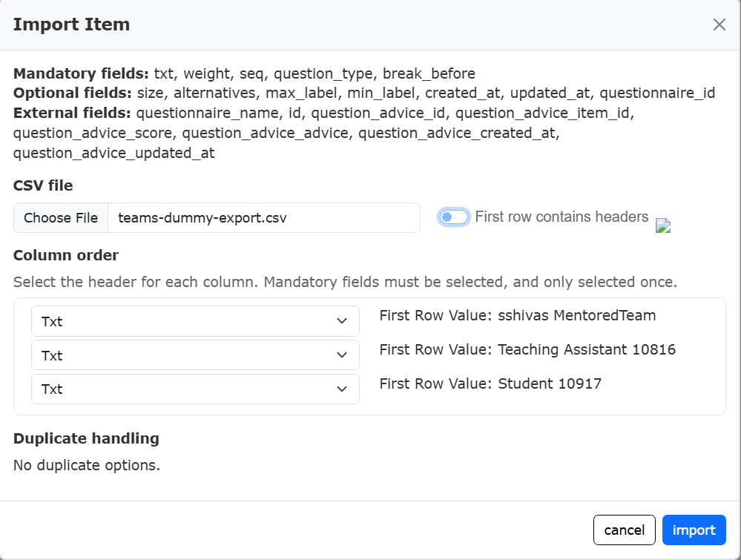Expand the Txt dropdown for Teaching Assistant 10816
Image resolution: width=741 pixels, height=560 pixels.
[195, 355]
